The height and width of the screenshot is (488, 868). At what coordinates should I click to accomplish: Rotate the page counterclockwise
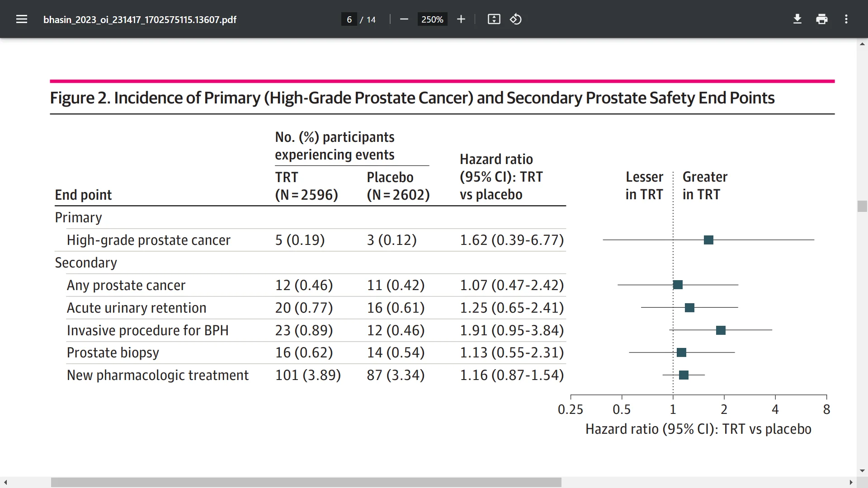coord(515,19)
